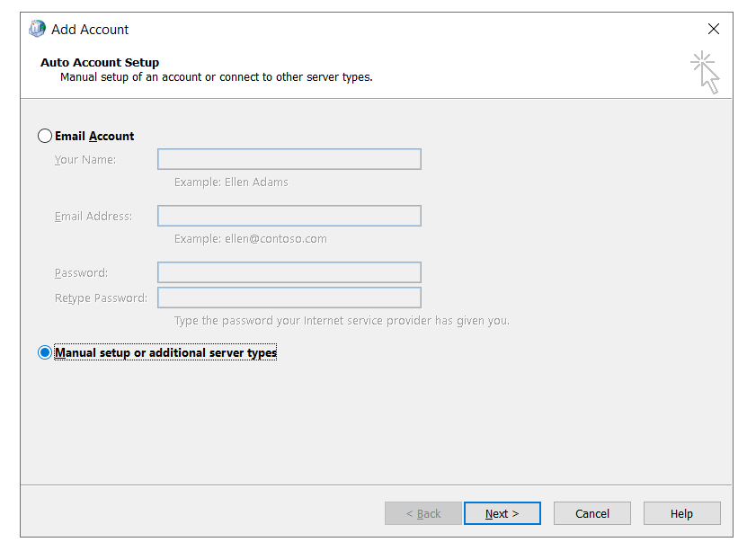The height and width of the screenshot is (560, 747).
Task: Click the Password input field
Action: click(x=289, y=272)
